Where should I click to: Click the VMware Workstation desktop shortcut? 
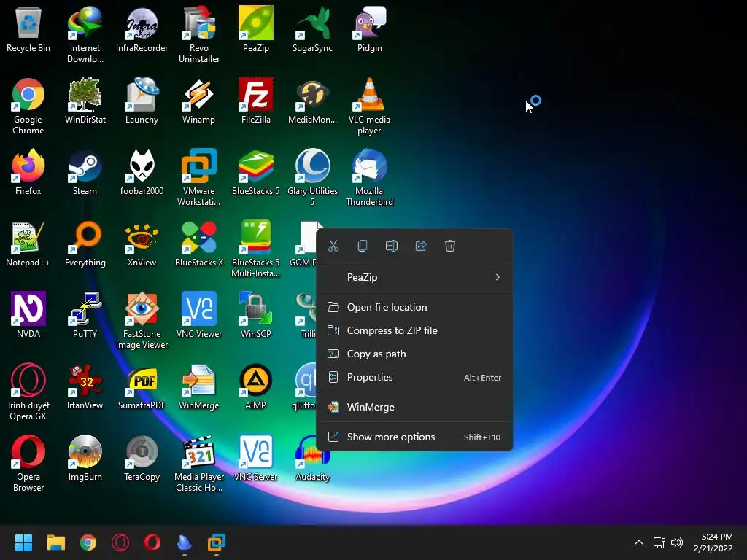[x=198, y=178]
